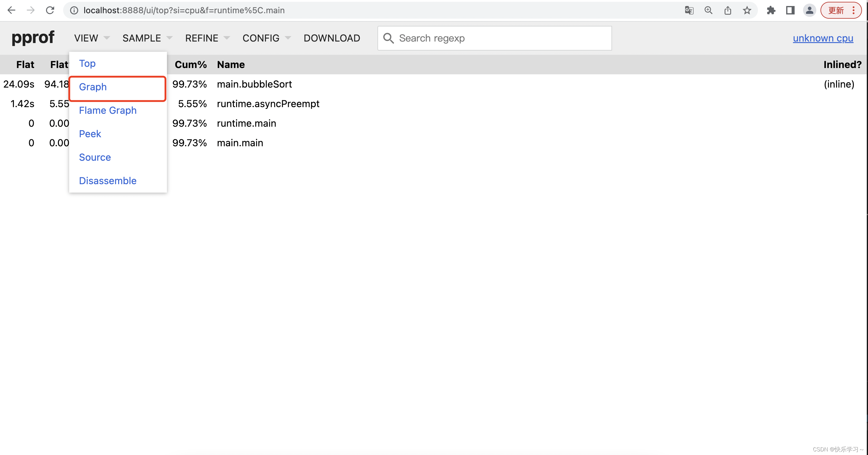Click the browser back arrow
Image resolution: width=868 pixels, height=455 pixels.
pos(11,11)
